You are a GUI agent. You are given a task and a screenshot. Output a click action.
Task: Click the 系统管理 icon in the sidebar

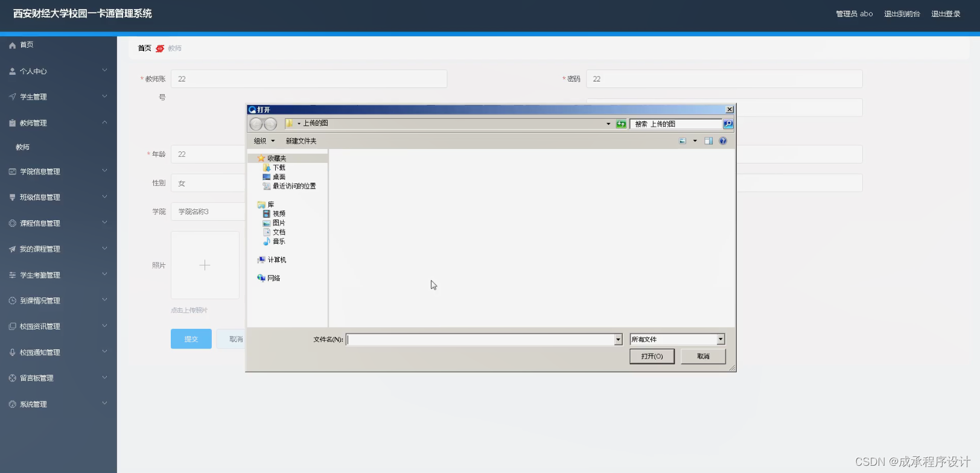click(12, 404)
